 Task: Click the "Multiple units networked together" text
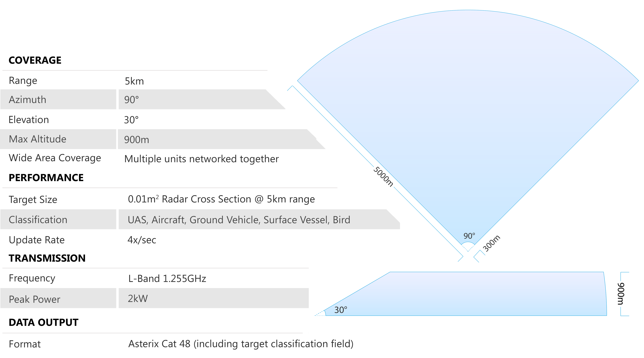click(x=201, y=159)
